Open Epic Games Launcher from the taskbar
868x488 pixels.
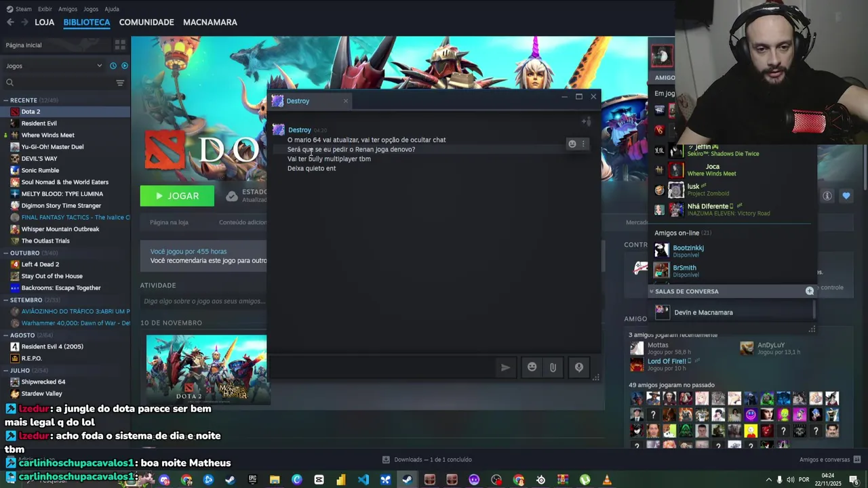click(x=252, y=480)
